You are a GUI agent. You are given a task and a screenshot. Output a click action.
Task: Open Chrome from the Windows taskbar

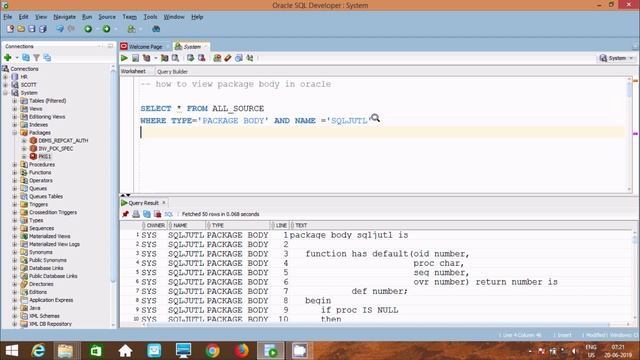tap(212, 351)
